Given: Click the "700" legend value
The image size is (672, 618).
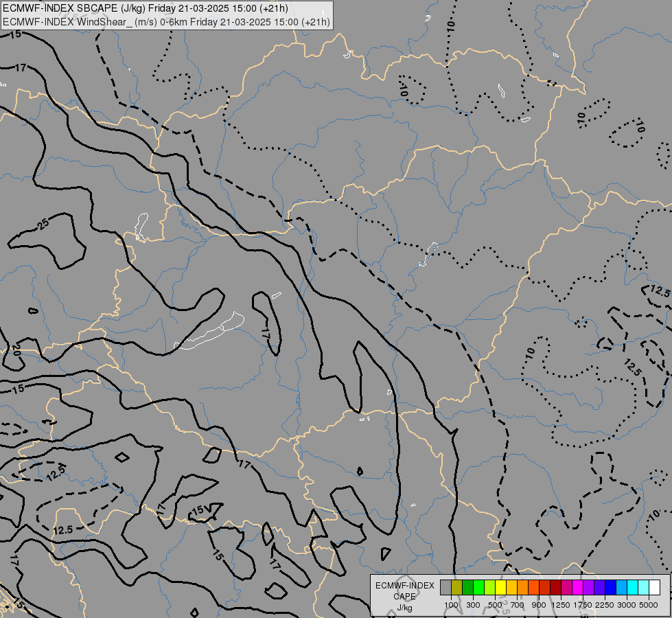Looking at the screenshot, I should pos(518,605).
